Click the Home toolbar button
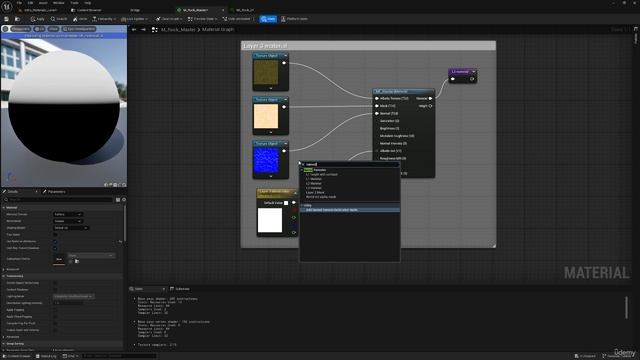 pyautogui.click(x=80, y=19)
